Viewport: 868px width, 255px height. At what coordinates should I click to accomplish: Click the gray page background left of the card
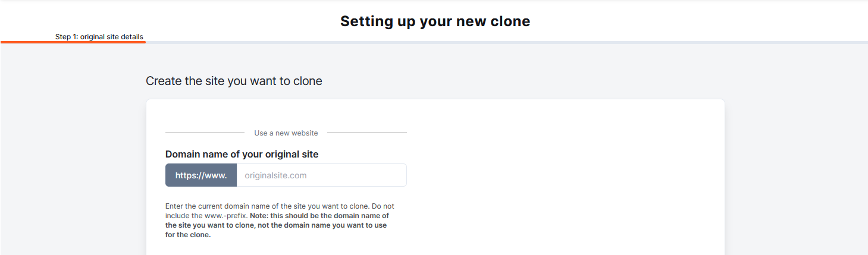point(71,166)
